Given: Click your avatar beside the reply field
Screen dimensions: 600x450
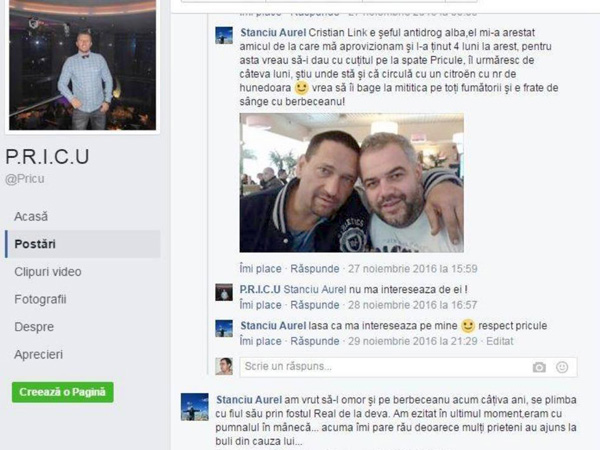Looking at the screenshot, I should (224, 366).
